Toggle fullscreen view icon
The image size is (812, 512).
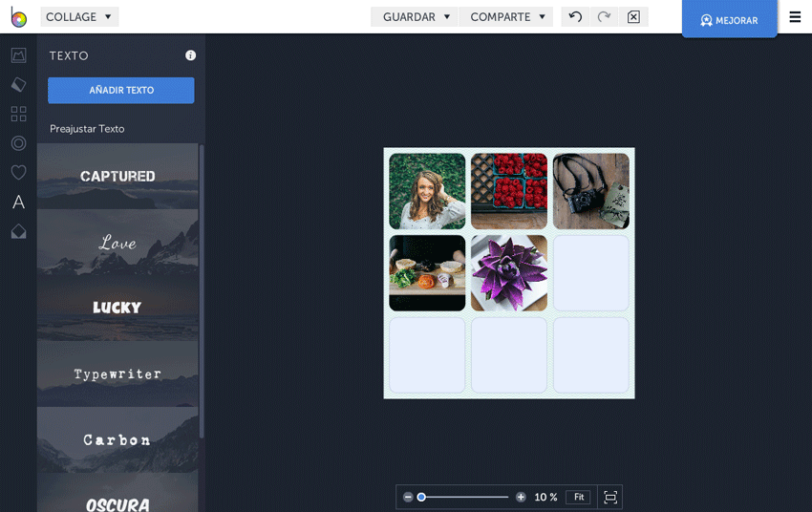[610, 498]
